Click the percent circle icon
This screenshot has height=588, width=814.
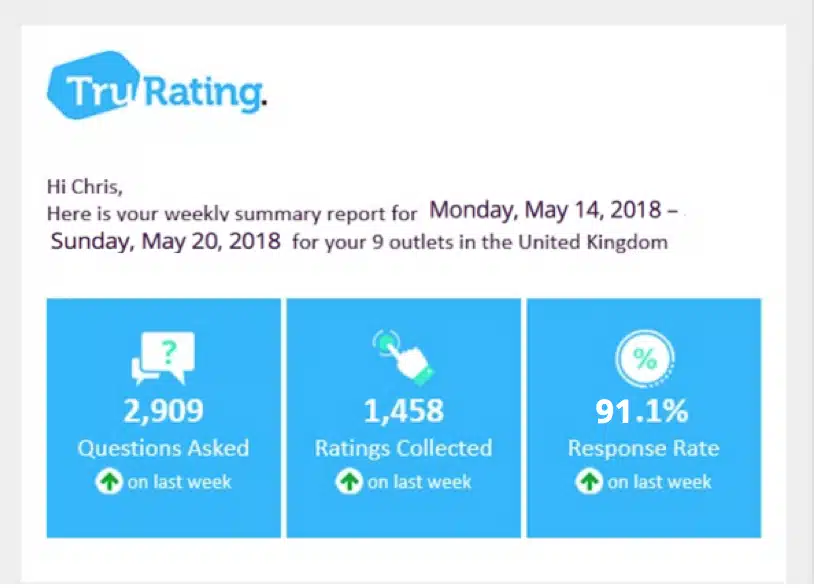coord(645,358)
